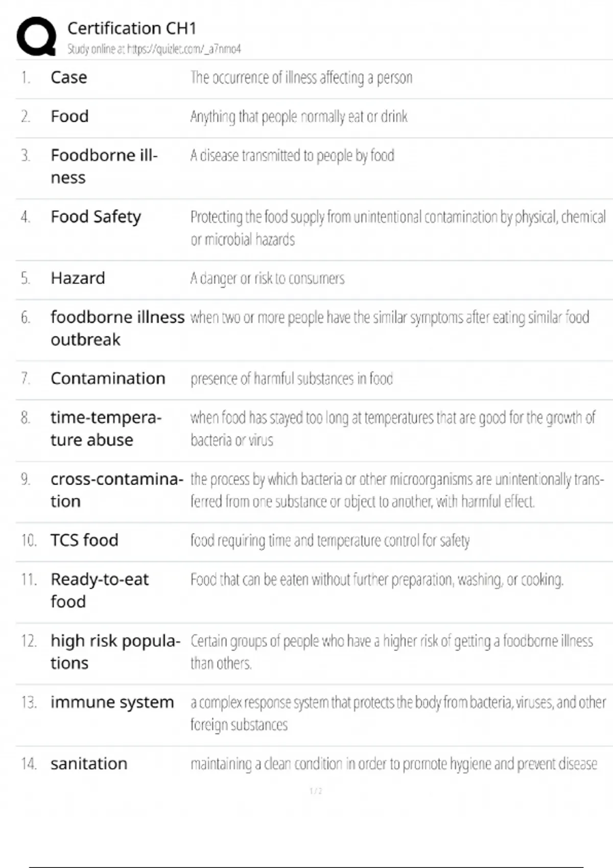This screenshot has height=868, width=613.
Task: Click the Contamination term
Action: [108, 378]
